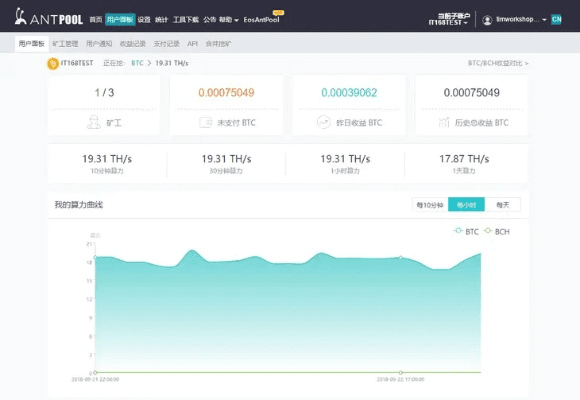Switch language with the CN button
Screen dimensions: 580x400
(x=556, y=19)
